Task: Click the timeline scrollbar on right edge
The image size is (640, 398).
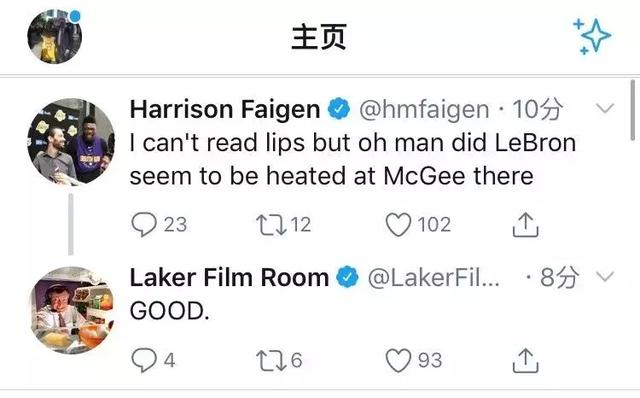Action: (632, 110)
